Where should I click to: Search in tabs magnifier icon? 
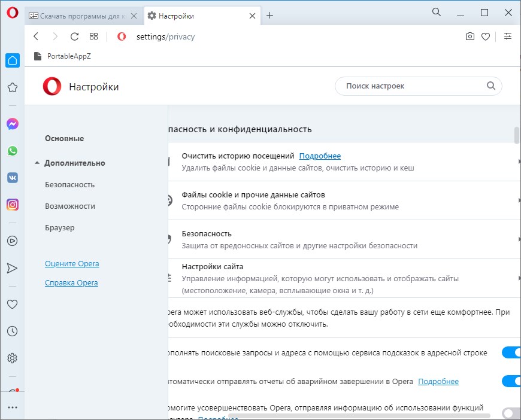(x=437, y=13)
